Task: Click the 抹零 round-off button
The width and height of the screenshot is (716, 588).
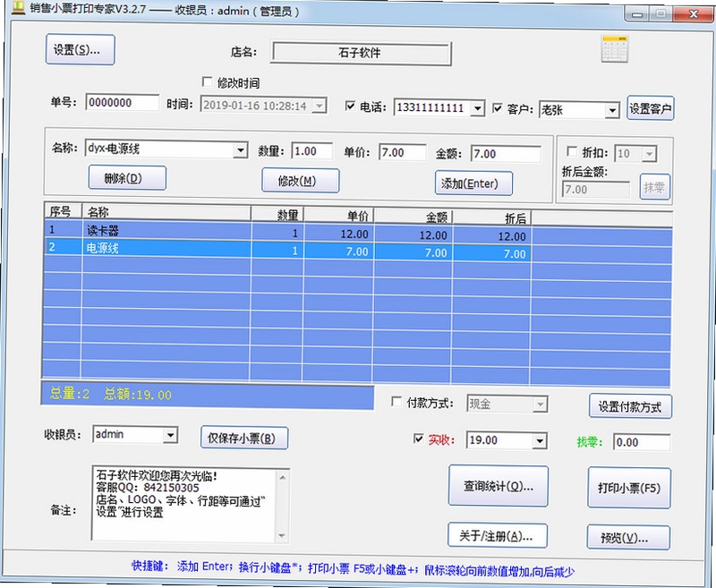Action: coord(655,187)
